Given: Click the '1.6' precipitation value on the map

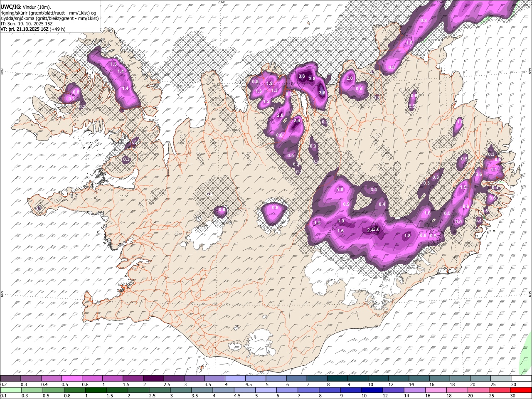Looking at the screenshot, I should 341,231.
